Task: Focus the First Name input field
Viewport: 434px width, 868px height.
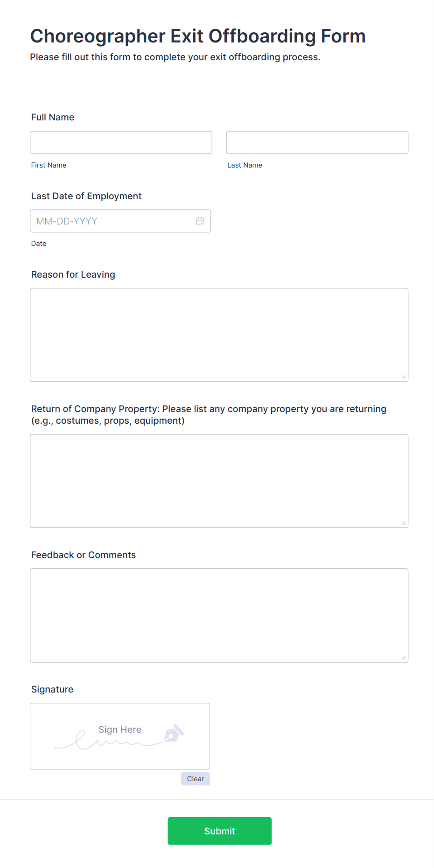Action: [121, 142]
